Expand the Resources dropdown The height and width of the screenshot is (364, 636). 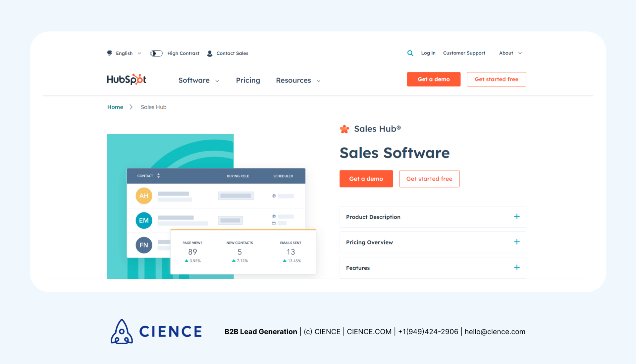click(297, 80)
